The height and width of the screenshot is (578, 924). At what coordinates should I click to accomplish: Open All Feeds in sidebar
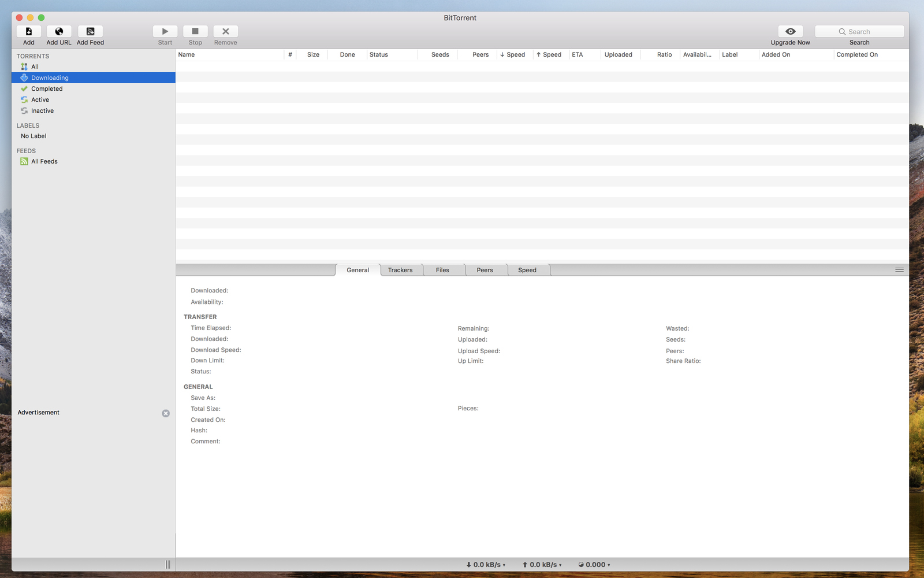[94, 161]
